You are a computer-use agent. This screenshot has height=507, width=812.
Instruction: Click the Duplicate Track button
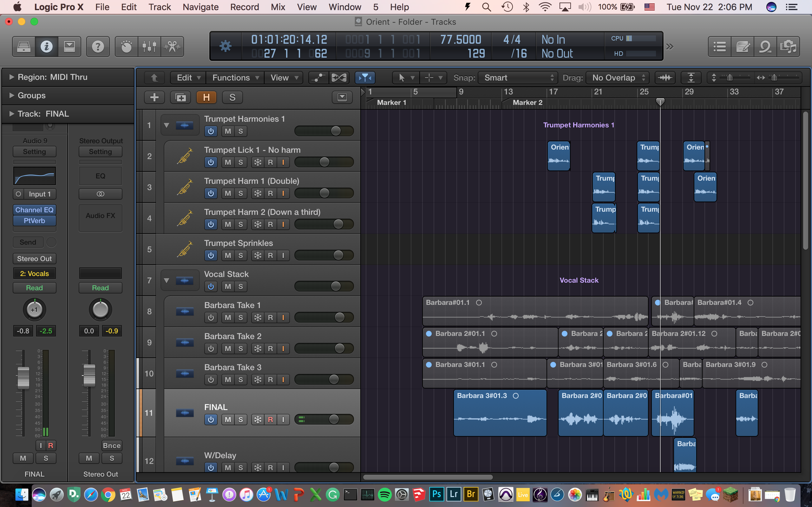point(180,98)
